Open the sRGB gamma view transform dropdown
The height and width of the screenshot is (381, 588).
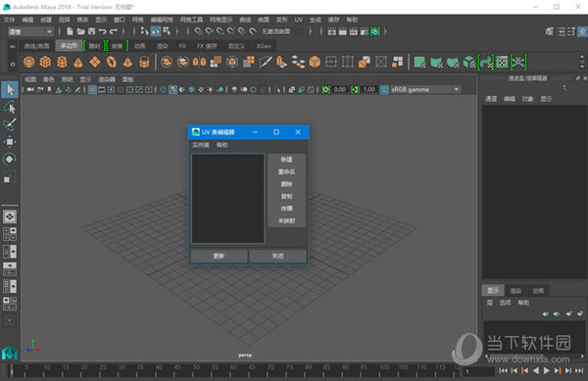click(x=425, y=89)
